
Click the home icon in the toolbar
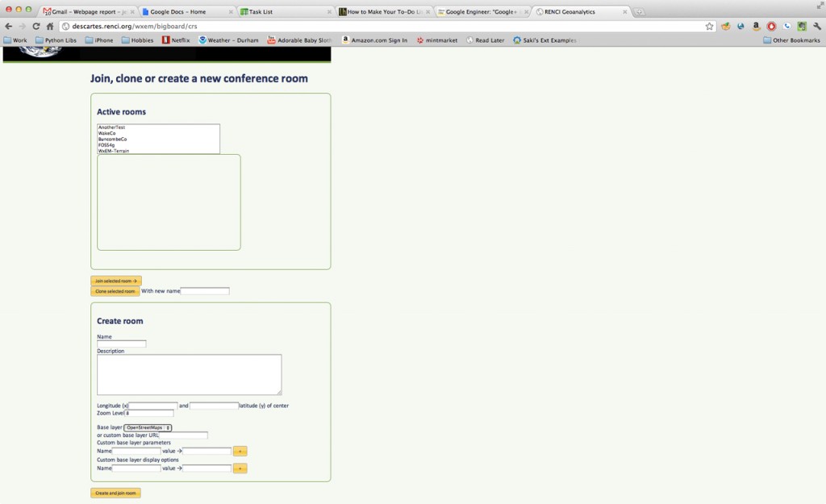click(49, 26)
